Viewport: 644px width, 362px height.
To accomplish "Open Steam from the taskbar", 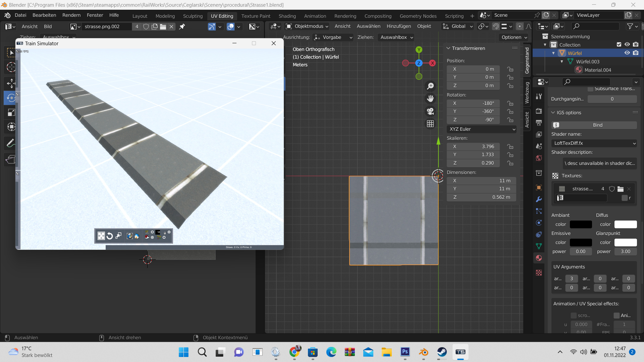I will [442, 352].
